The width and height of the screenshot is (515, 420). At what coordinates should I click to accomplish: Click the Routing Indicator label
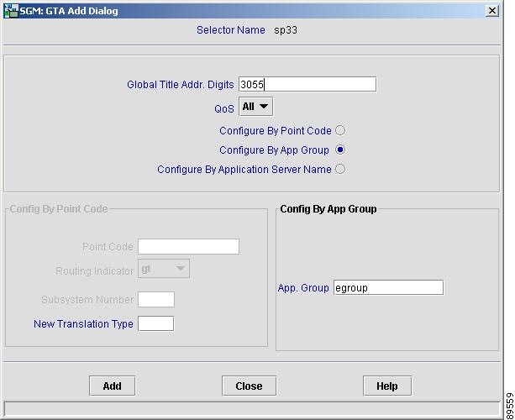[95, 271]
